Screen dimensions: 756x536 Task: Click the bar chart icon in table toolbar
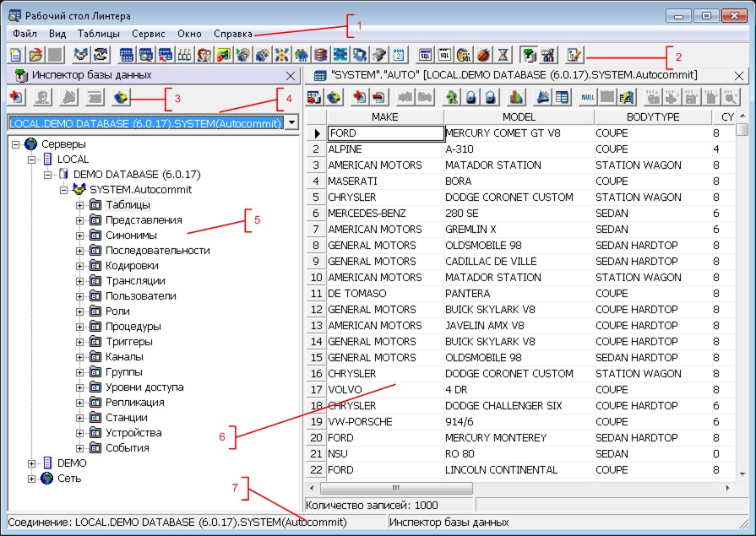[x=516, y=97]
